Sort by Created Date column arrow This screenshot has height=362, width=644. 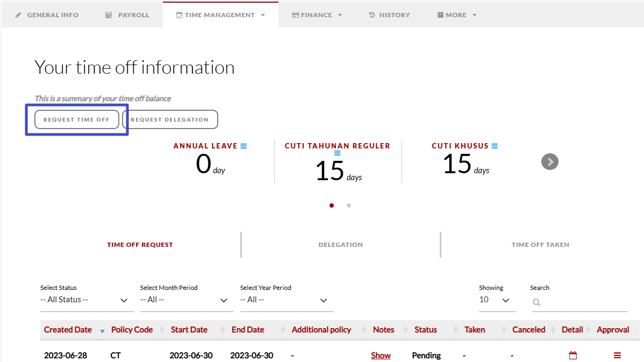tap(102, 330)
